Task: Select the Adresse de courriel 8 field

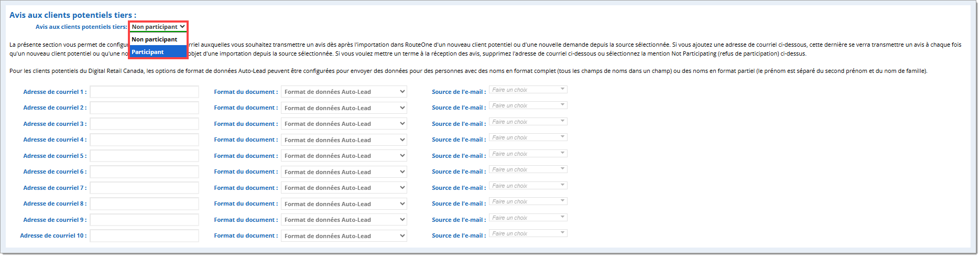Action: (x=144, y=204)
